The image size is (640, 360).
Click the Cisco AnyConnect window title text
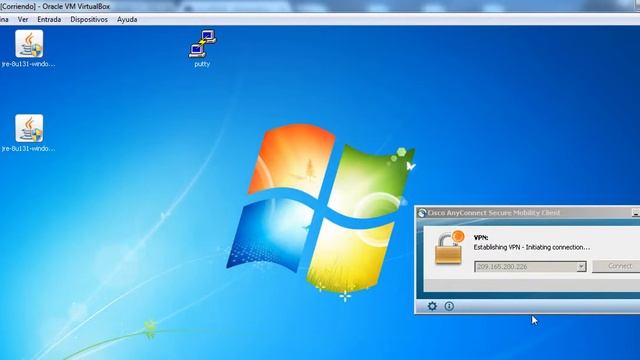494,213
